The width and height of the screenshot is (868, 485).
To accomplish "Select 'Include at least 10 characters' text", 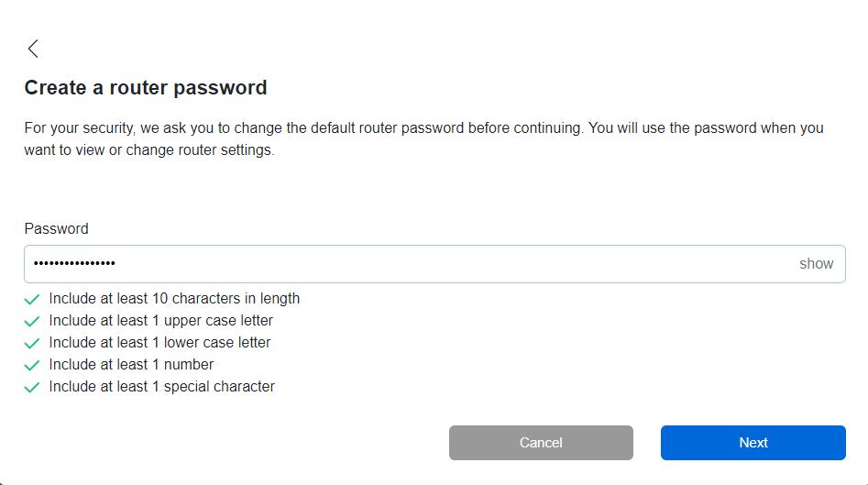I will (x=174, y=299).
